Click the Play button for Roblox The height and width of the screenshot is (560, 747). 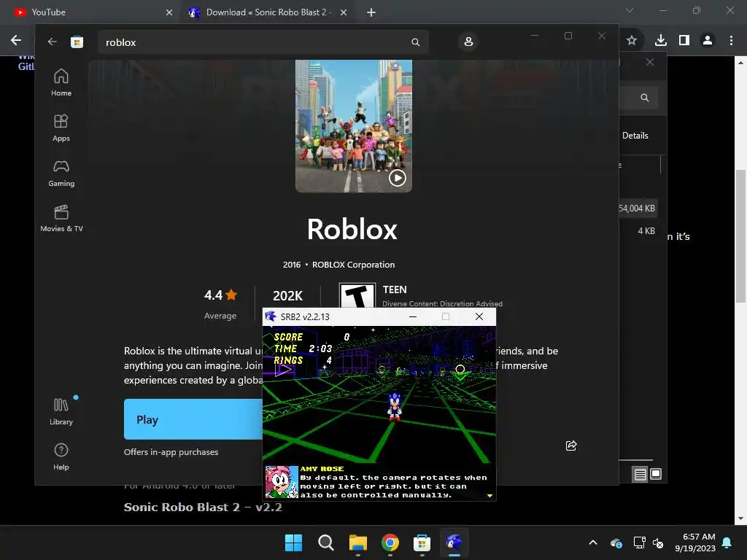click(193, 419)
